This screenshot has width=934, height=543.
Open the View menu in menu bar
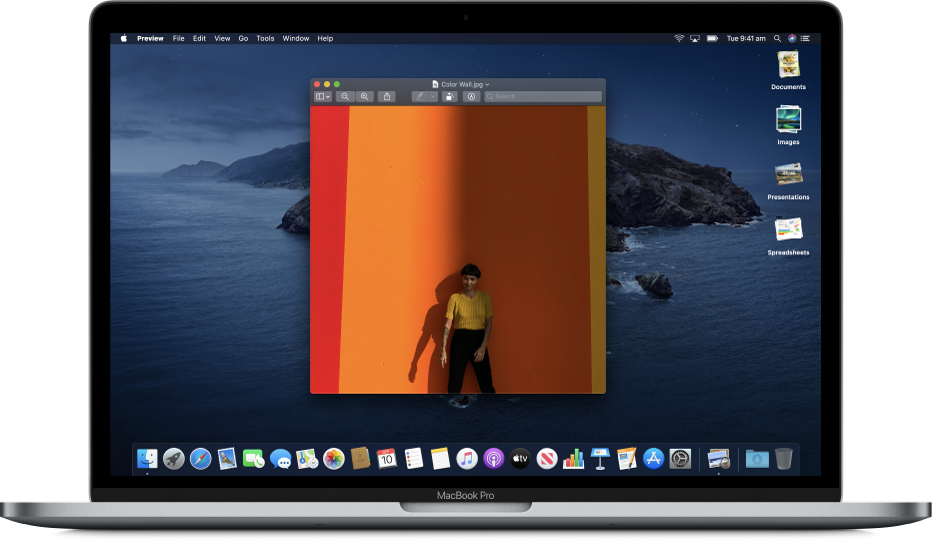click(221, 38)
